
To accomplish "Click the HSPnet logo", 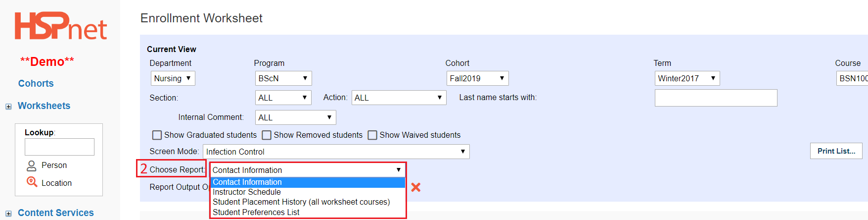I will coord(60,26).
